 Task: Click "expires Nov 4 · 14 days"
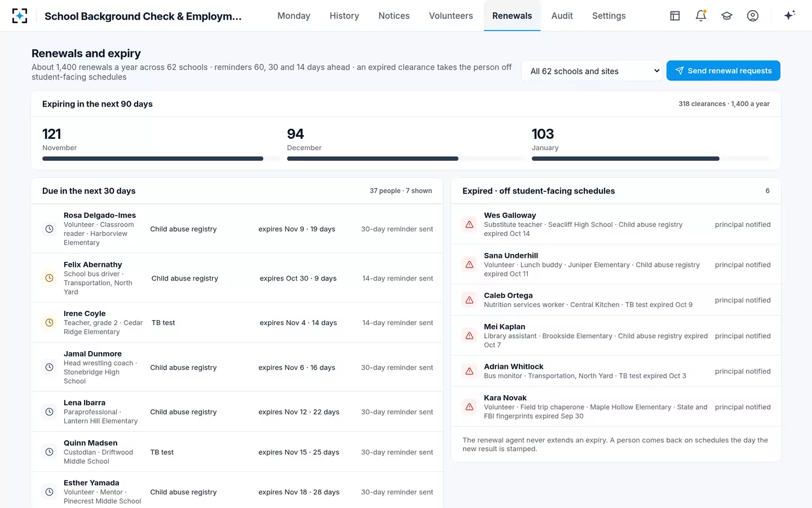pyautogui.click(x=298, y=323)
